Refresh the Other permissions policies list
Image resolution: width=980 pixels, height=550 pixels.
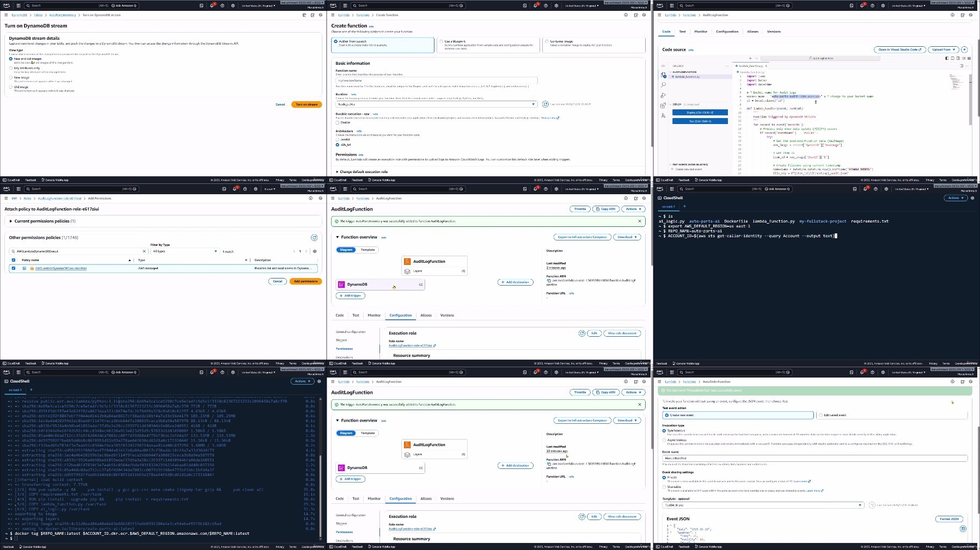click(x=314, y=238)
